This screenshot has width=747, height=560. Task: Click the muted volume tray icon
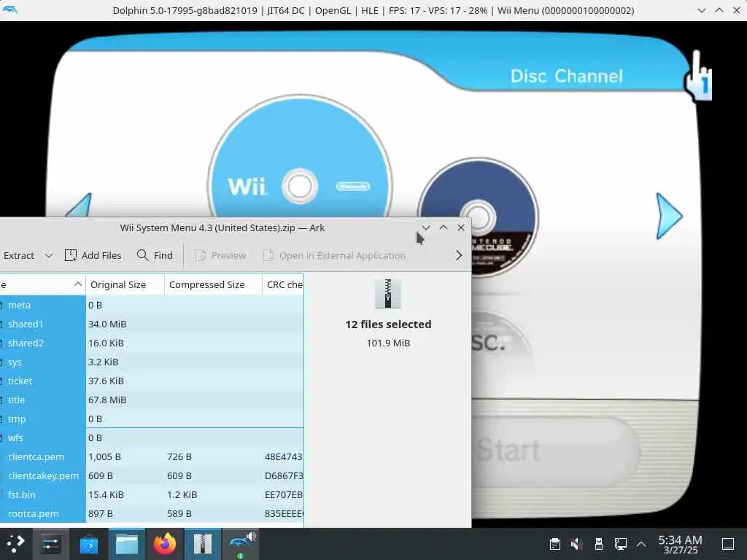point(576,544)
